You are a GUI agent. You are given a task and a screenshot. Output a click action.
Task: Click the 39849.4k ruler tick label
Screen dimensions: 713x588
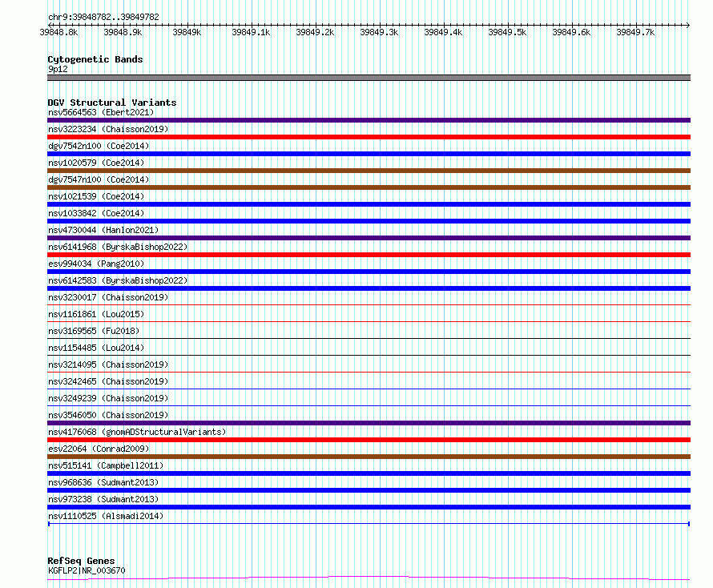point(443,32)
